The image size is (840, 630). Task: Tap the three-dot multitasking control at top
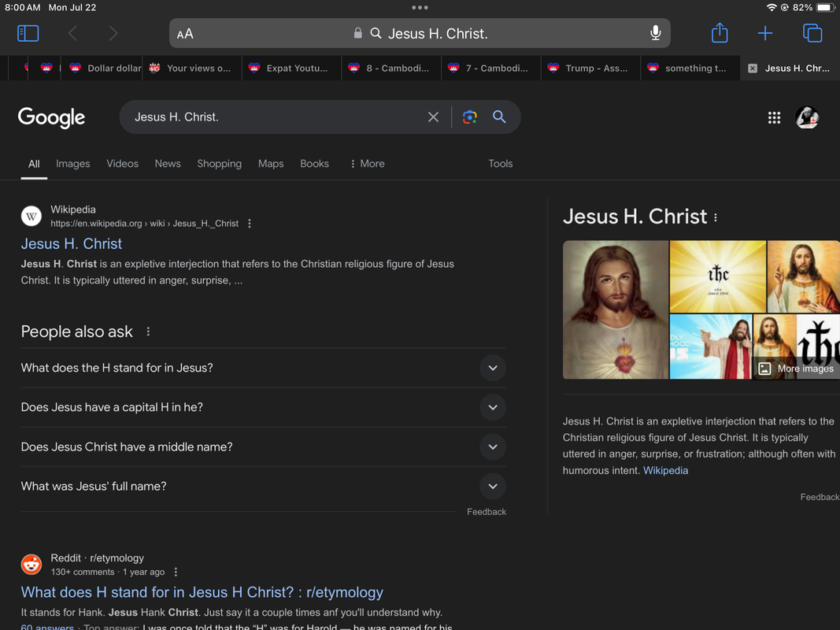pos(420,8)
